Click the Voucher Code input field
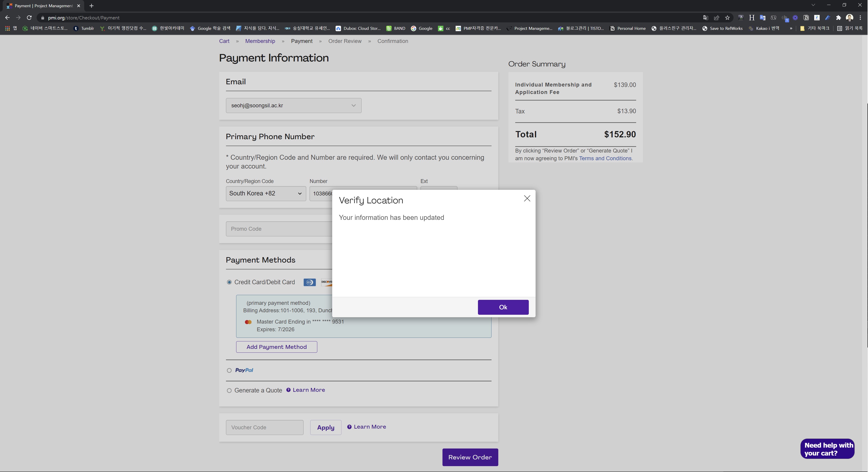The height and width of the screenshot is (472, 868). (264, 427)
